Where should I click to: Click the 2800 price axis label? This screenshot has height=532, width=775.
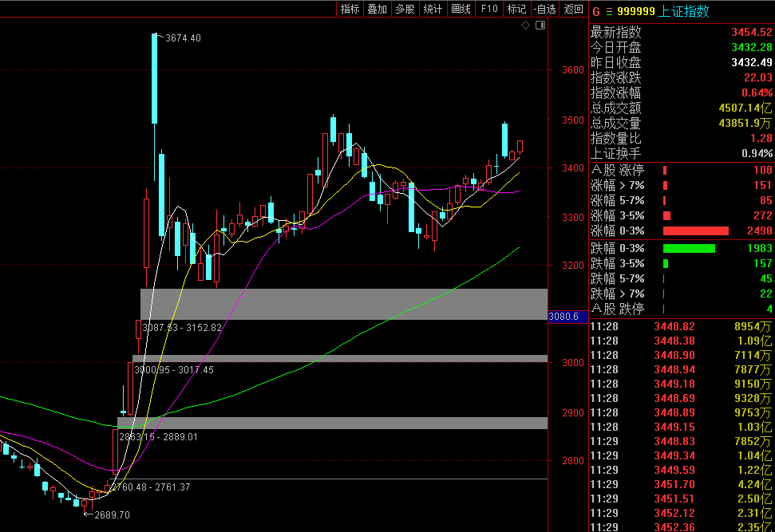[573, 461]
